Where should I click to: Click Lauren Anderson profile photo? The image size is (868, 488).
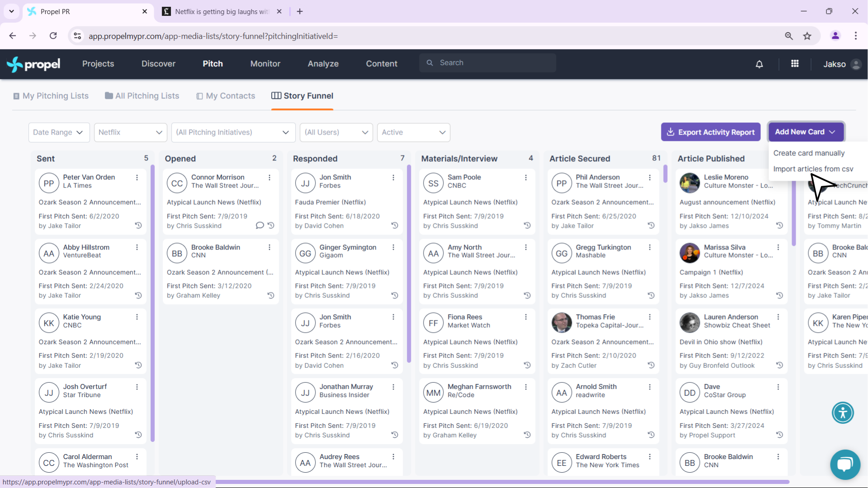pyautogui.click(x=689, y=323)
